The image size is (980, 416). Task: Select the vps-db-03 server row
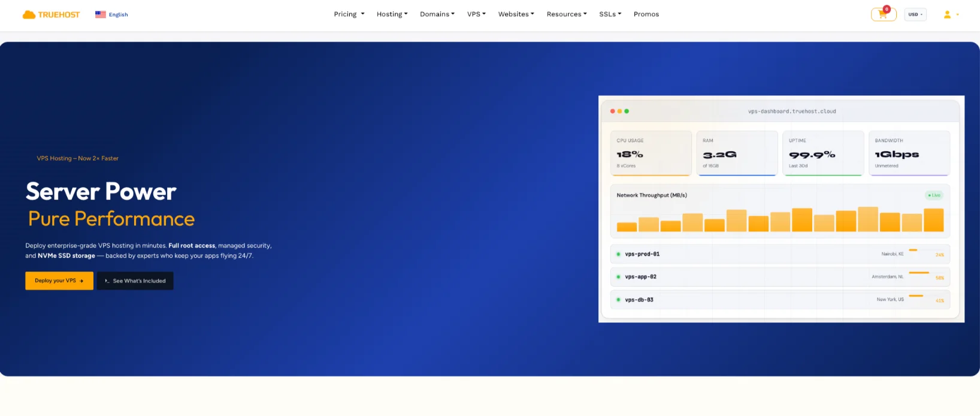(x=780, y=300)
